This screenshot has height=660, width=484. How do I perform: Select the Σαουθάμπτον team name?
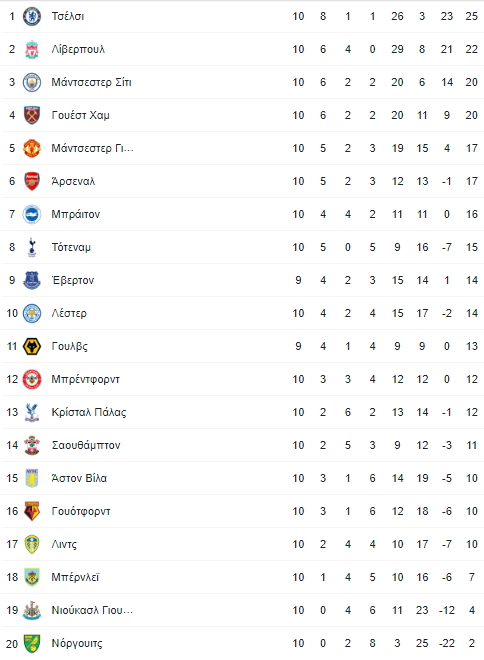[x=86, y=445]
